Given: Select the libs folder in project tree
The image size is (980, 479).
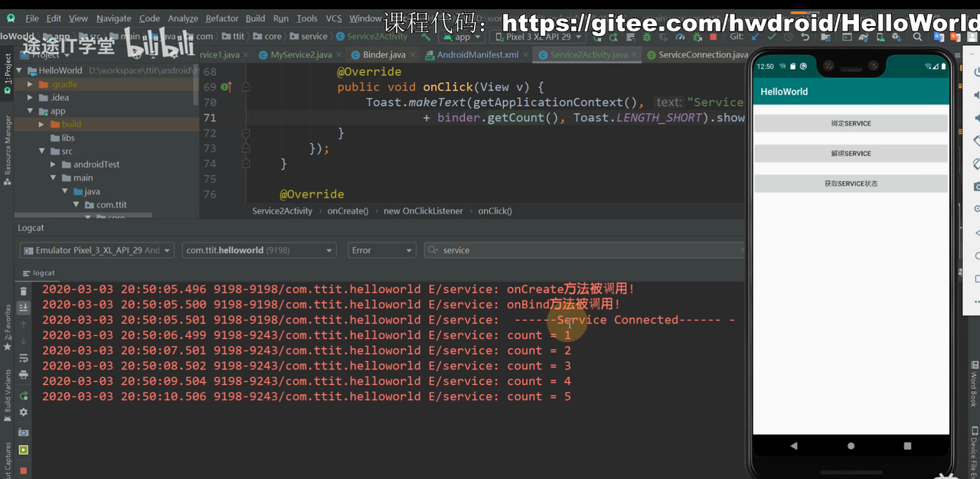Looking at the screenshot, I should (x=68, y=138).
